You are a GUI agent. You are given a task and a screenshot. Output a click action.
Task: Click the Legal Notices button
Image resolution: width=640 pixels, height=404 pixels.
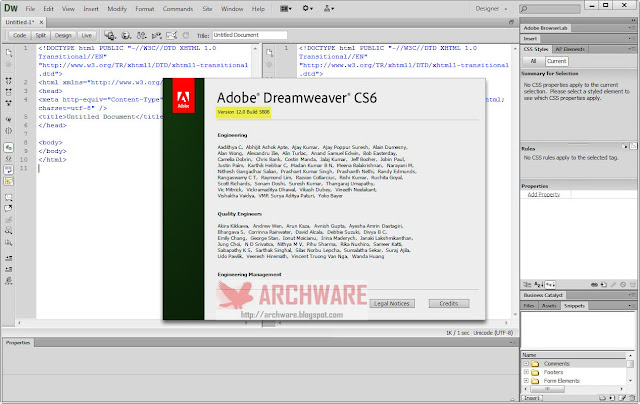coord(392,304)
